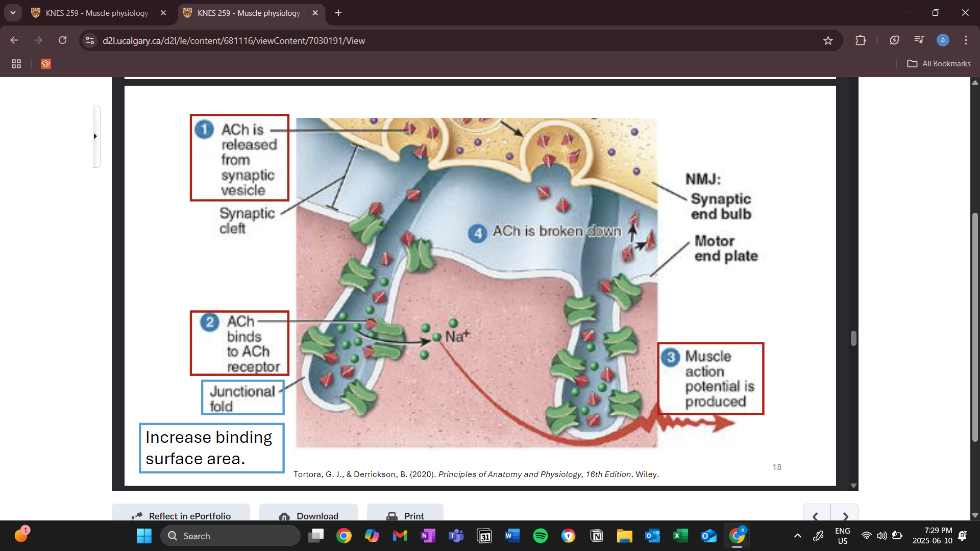Viewport: 980px width, 551px height.
Task: Open the apps grid in bookmarks bar
Action: coord(16,64)
